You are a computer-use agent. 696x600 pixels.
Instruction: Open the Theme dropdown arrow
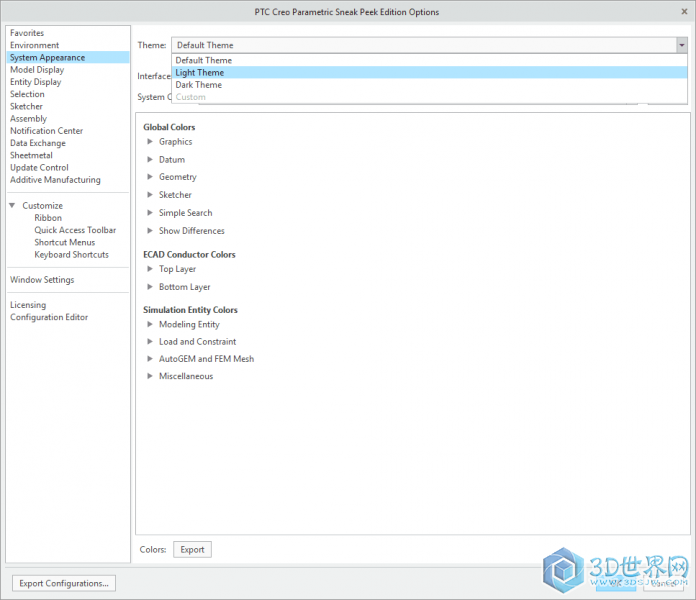(681, 45)
